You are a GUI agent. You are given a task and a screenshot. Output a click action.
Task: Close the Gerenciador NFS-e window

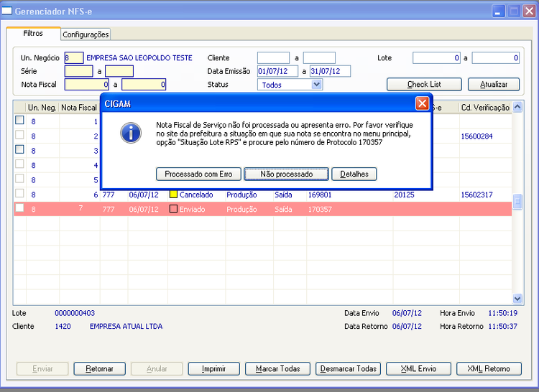click(x=530, y=11)
